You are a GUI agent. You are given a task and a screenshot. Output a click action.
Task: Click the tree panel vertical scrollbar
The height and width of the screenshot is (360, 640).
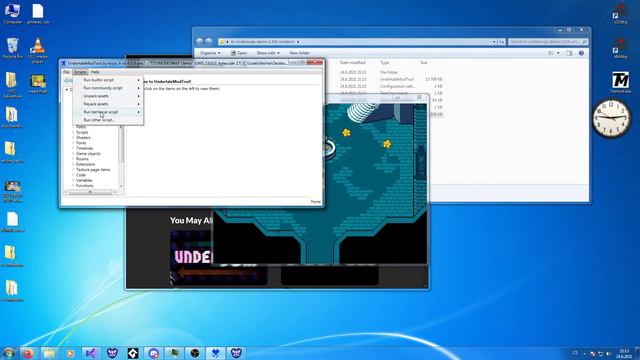(x=121, y=157)
